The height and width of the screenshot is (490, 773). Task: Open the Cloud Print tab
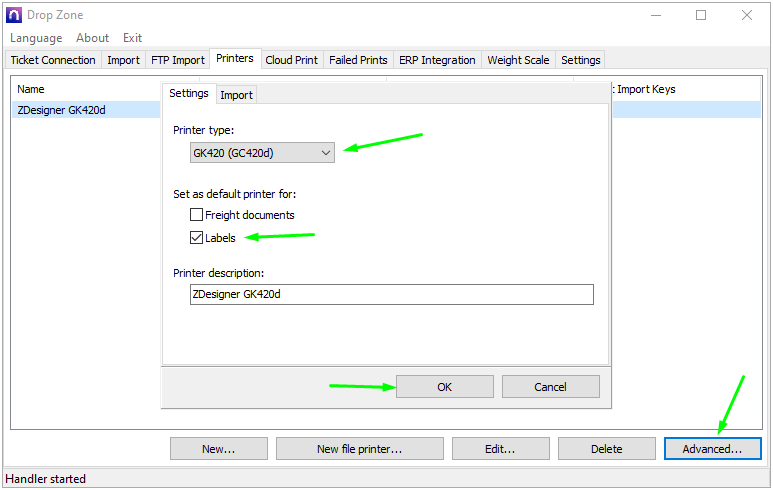[291, 60]
